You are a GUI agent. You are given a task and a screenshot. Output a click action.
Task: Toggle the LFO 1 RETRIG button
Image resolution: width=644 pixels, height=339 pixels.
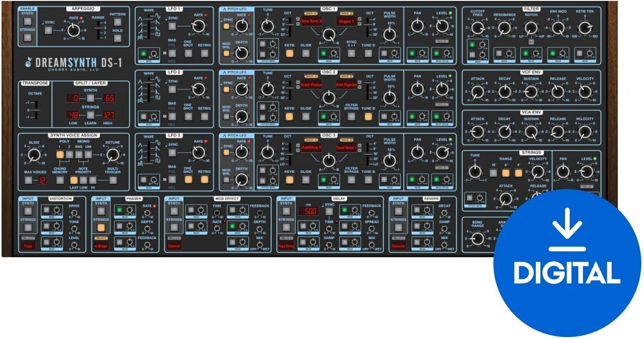tap(205, 53)
